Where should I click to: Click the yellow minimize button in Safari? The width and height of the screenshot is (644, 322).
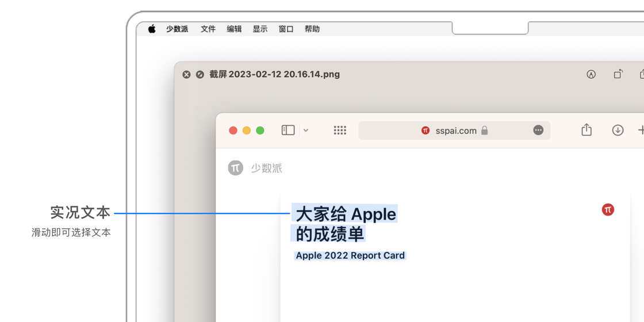pos(247,131)
